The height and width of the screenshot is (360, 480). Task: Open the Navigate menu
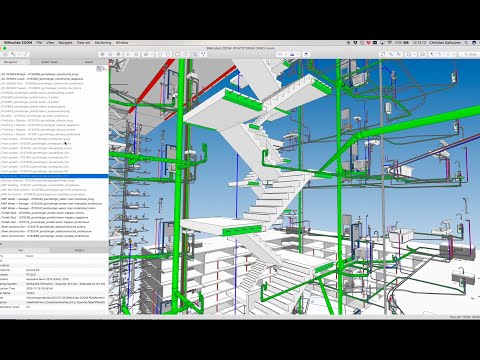click(66, 43)
